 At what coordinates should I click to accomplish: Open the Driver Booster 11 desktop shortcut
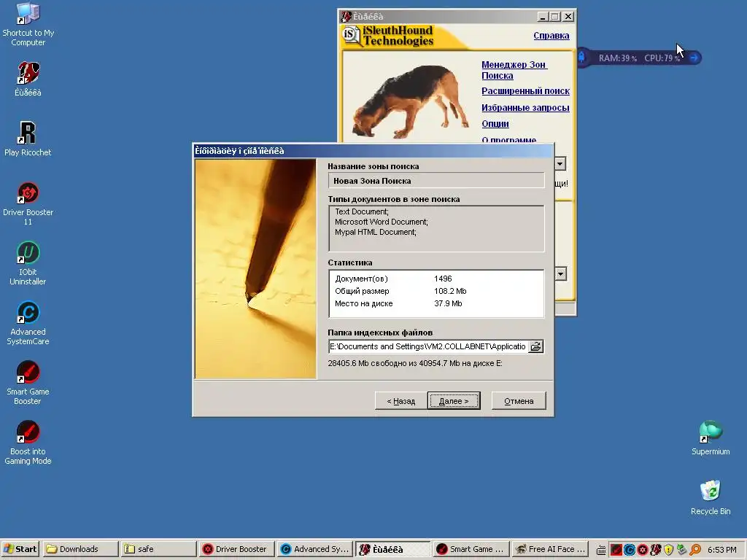[28, 203]
